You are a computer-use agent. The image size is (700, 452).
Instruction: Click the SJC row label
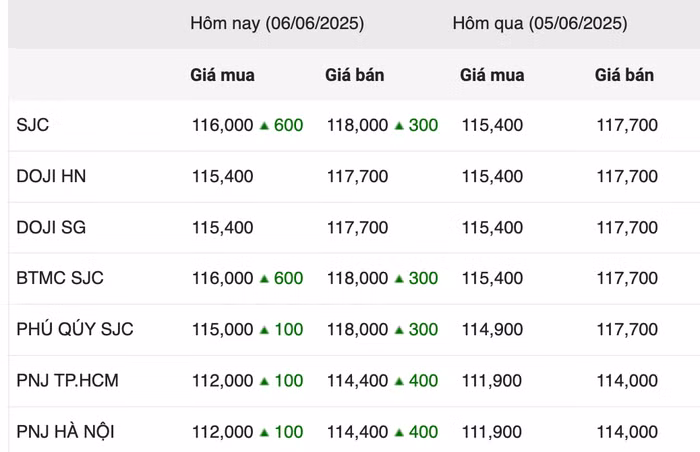[x=33, y=126]
